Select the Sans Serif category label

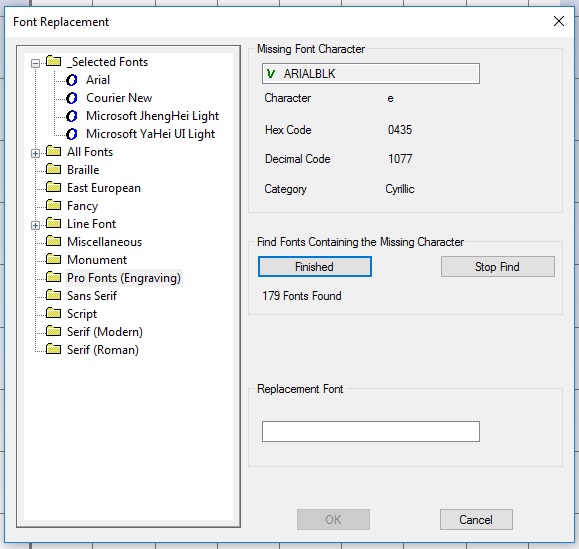click(92, 296)
